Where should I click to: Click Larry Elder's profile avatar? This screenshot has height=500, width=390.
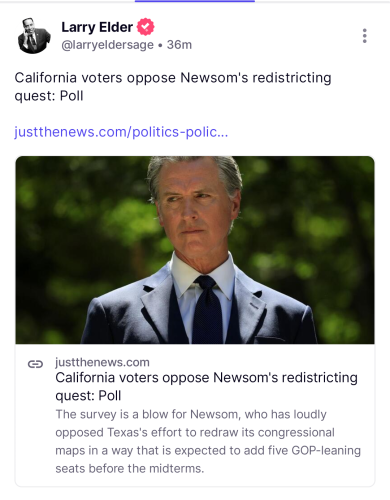(x=34, y=36)
